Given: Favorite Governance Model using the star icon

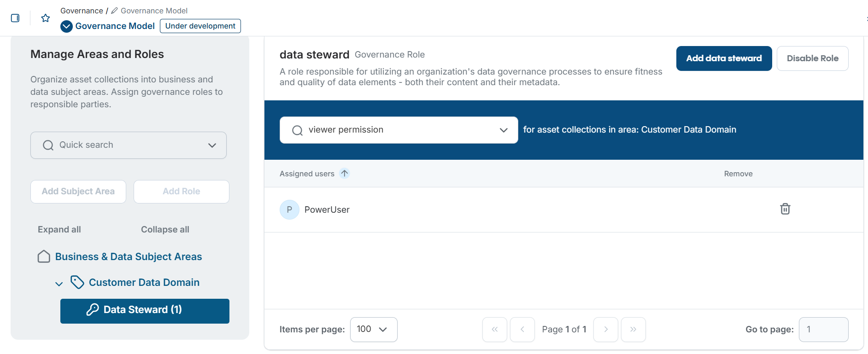Looking at the screenshot, I should [x=45, y=17].
